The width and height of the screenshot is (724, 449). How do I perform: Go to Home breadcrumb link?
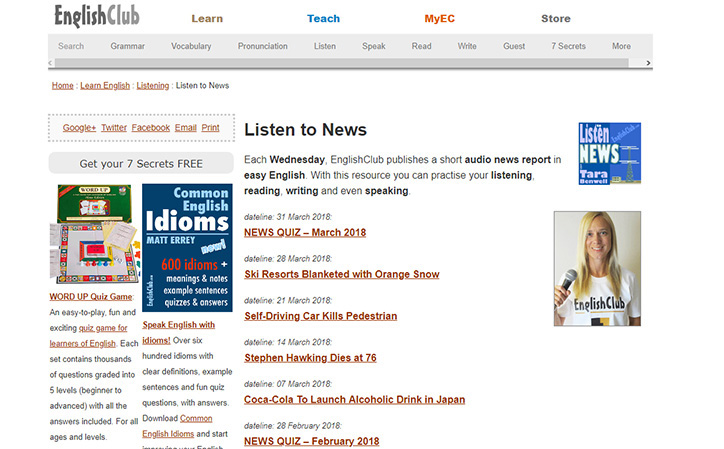[x=63, y=85]
